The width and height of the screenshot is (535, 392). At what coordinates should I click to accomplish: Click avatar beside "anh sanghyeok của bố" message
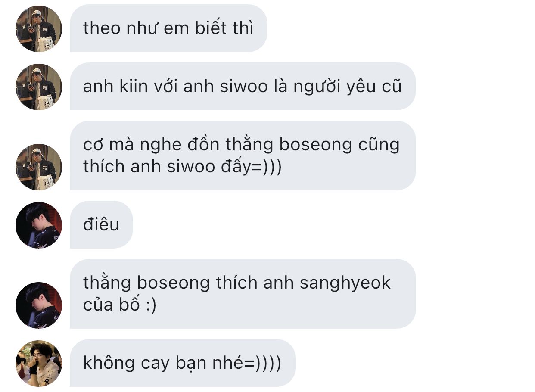[39, 305]
